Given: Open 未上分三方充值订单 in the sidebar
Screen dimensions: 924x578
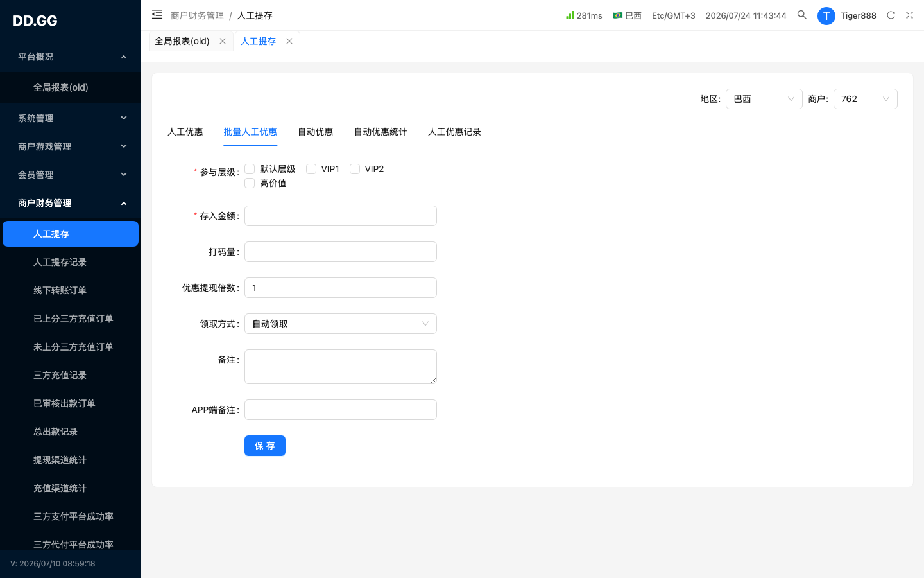Looking at the screenshot, I should [71, 347].
